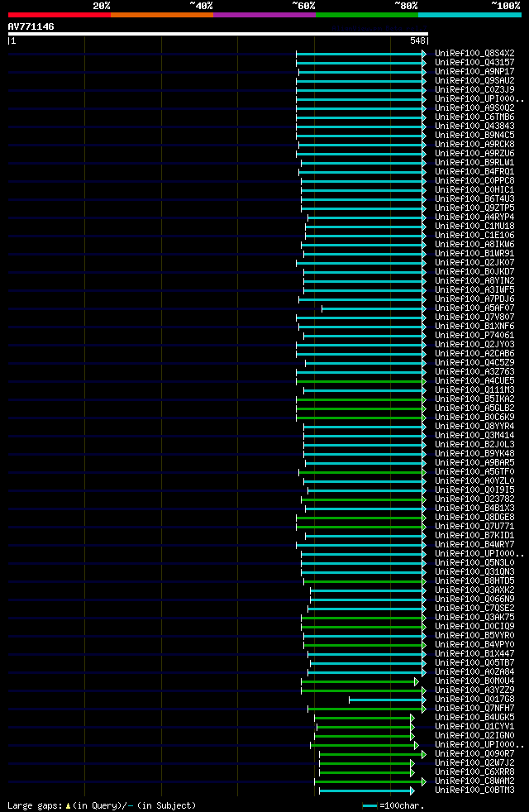The image size is (529, 812).
Task: Open hit UniRef100_A5GTF0
Action: [x=474, y=472]
